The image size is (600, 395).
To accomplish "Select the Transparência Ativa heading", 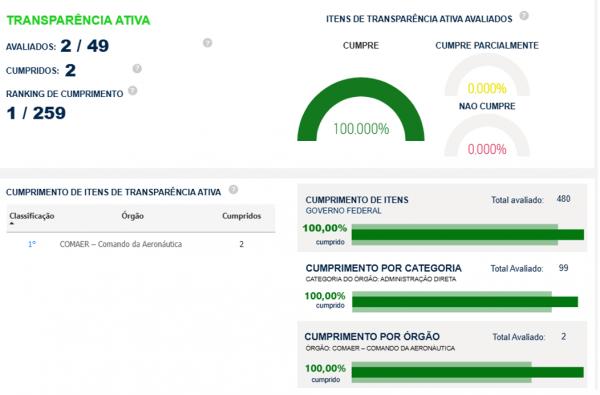I will 78,20.
